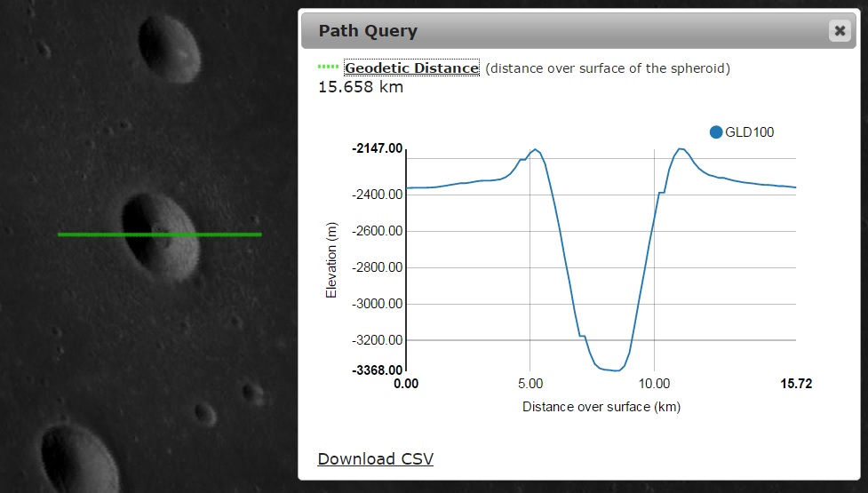Screen dimensions: 868x493
Task: Click the Elevation (m) axis label
Action: point(331,258)
